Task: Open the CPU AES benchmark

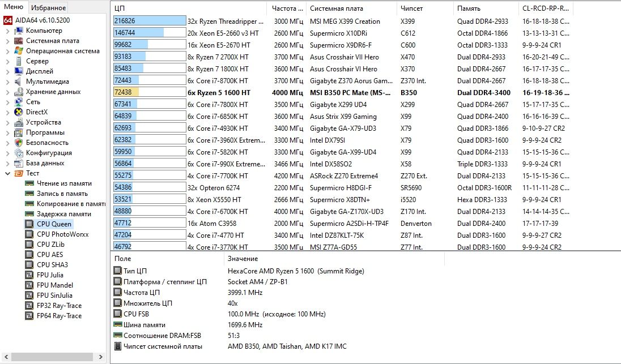Action: (50, 255)
